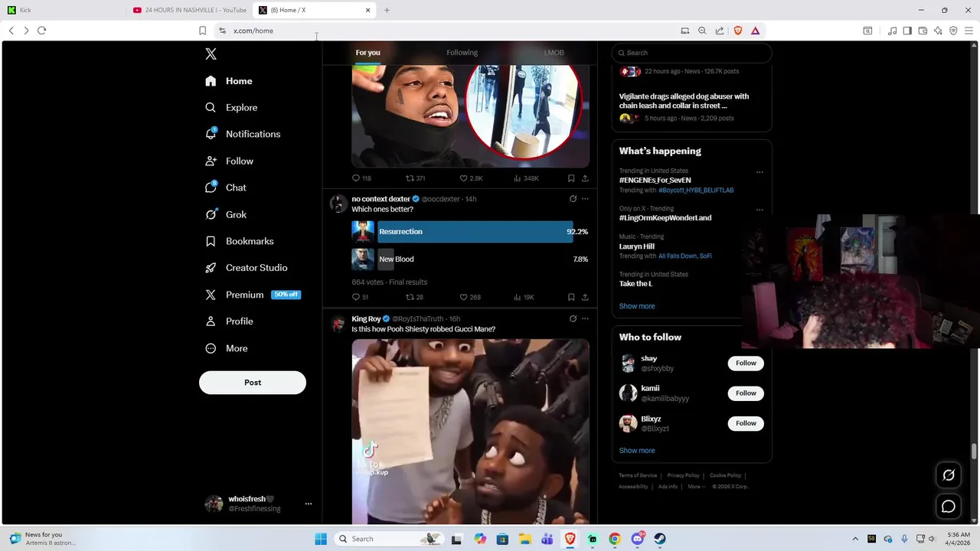The height and width of the screenshot is (551, 980).
Task: Share the no context dexter poll post
Action: click(x=585, y=297)
